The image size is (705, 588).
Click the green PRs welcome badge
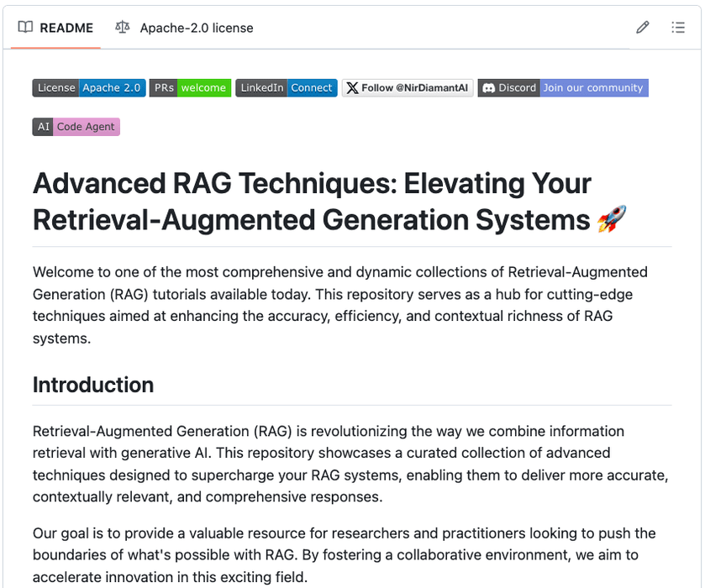(190, 88)
